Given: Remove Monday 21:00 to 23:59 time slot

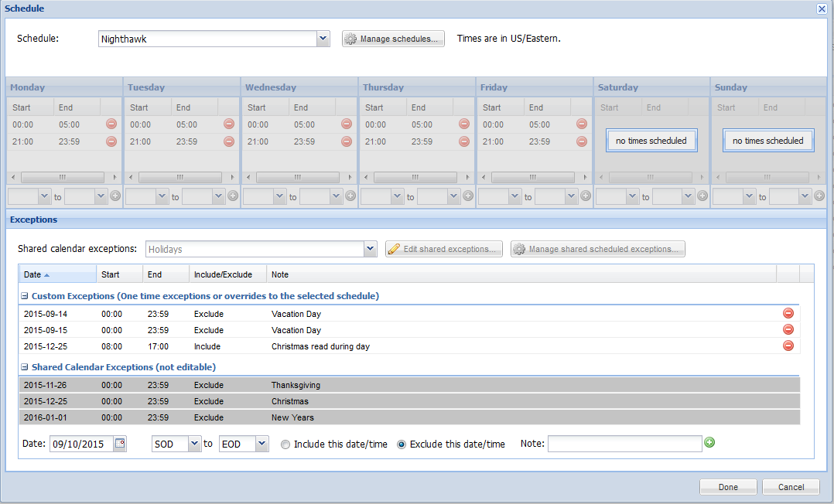Looking at the screenshot, I should click(x=111, y=141).
